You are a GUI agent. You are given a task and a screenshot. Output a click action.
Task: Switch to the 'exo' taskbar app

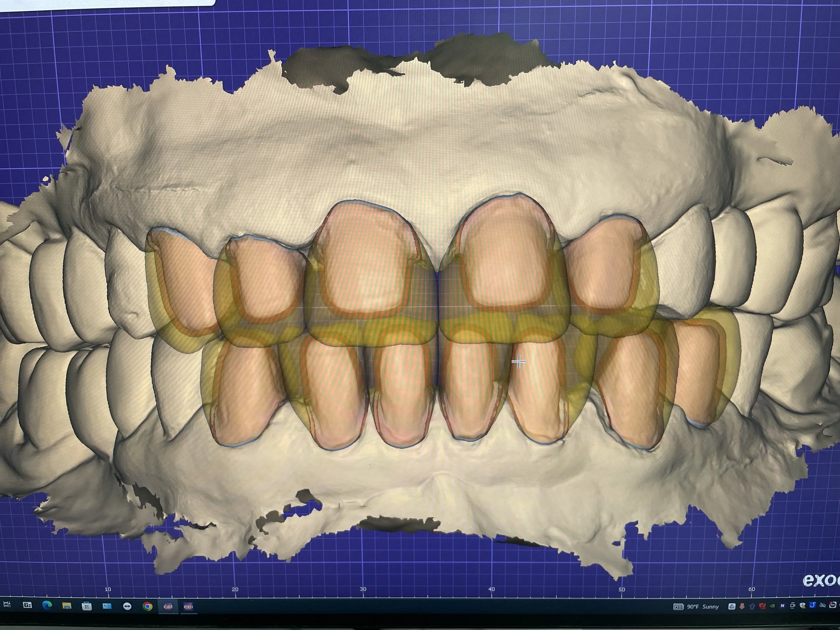click(188, 606)
